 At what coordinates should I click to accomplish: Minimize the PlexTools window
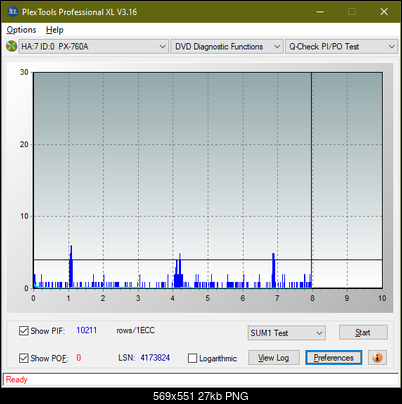320,12
